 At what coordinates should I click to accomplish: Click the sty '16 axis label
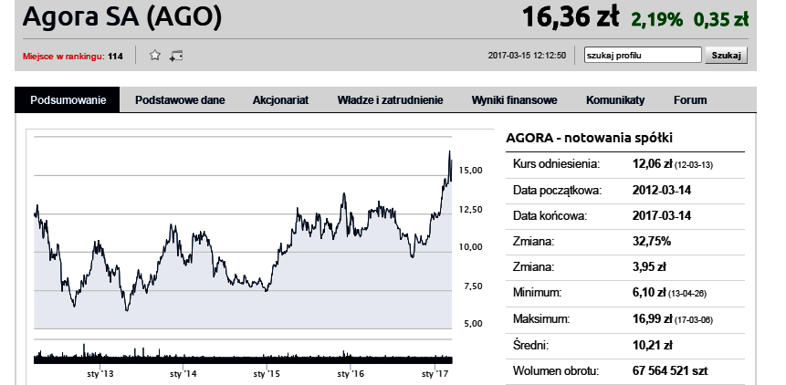click(x=350, y=374)
